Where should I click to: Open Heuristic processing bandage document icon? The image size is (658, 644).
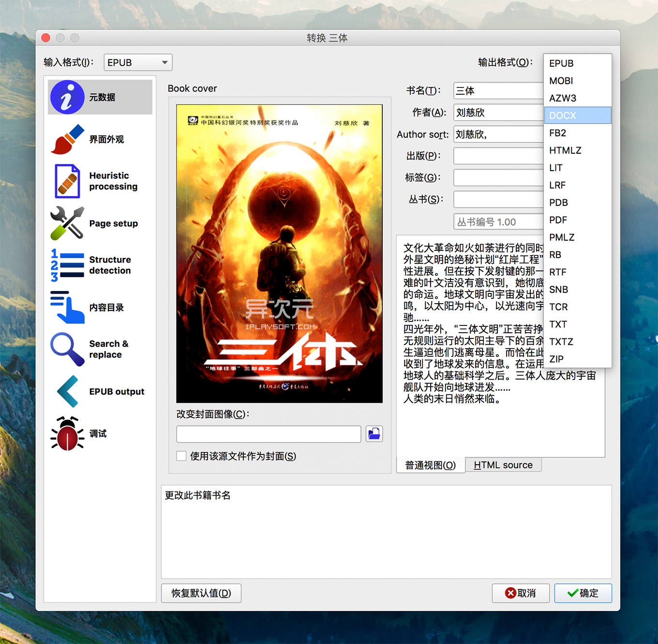[67, 181]
